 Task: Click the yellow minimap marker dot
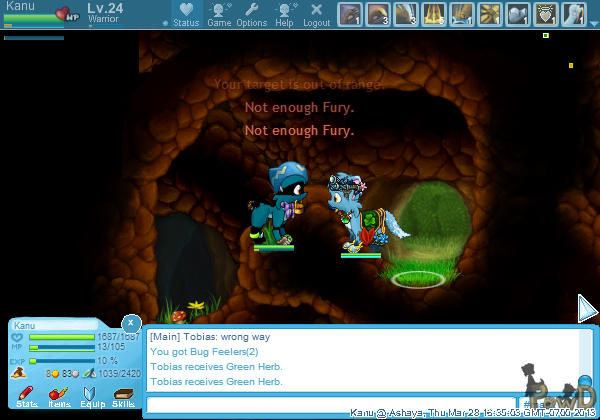point(571,65)
